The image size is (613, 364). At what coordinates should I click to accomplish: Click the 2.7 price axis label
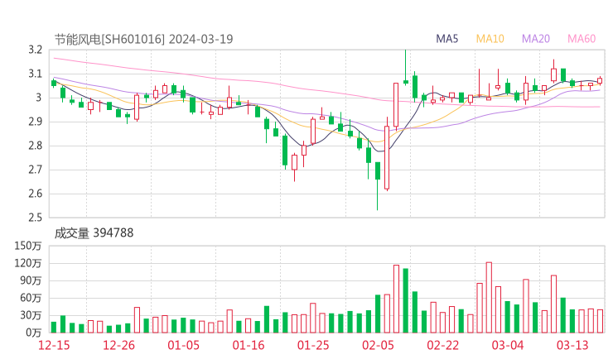coord(35,170)
